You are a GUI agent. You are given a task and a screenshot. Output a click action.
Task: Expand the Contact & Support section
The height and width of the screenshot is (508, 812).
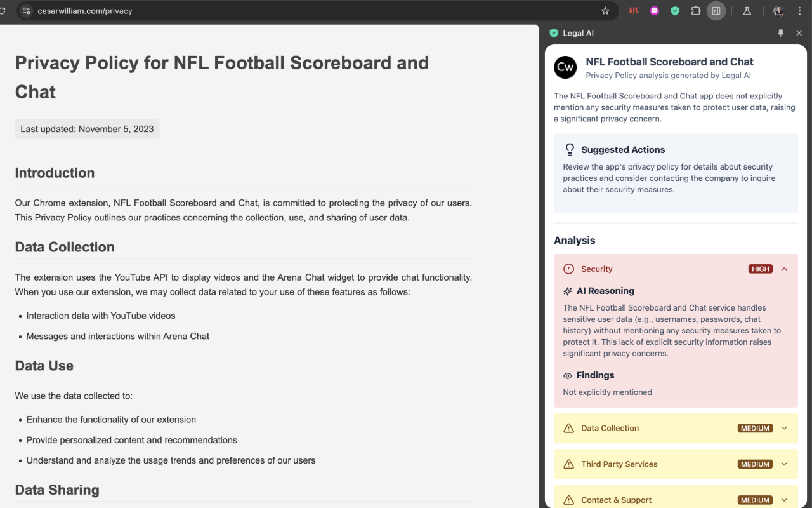coord(784,500)
